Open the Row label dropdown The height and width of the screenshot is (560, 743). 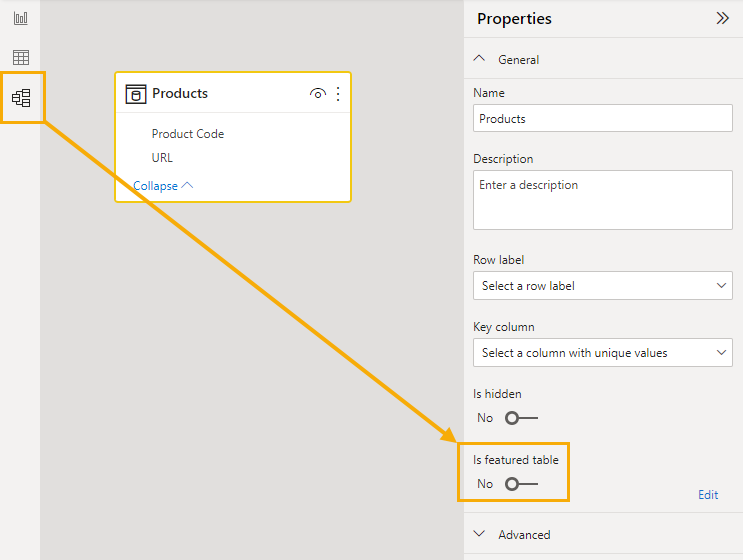pos(603,286)
